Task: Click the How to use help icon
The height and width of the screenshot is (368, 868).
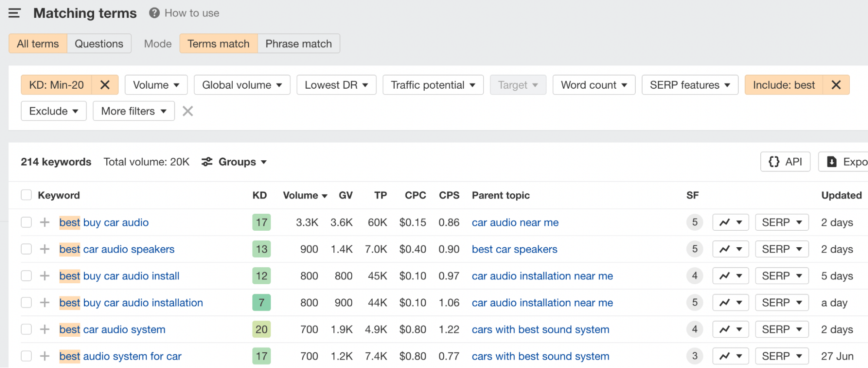Action: click(154, 13)
